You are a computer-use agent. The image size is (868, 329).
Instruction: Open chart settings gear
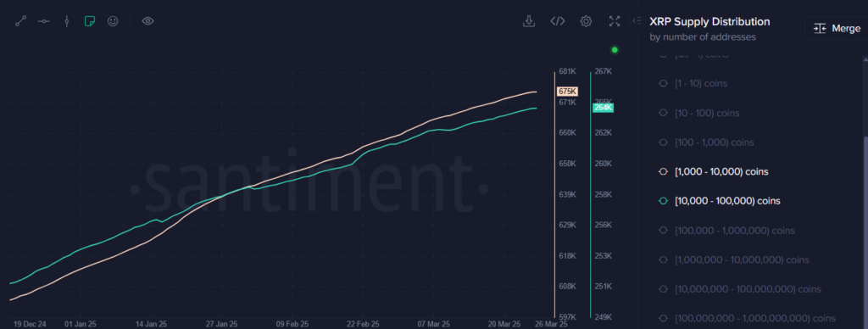(x=587, y=21)
